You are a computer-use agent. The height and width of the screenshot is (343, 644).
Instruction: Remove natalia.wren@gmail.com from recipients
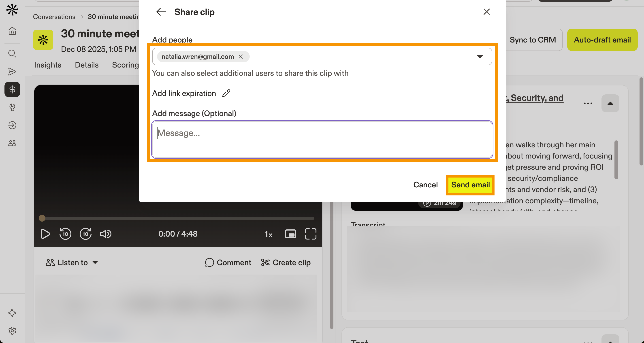(x=241, y=57)
